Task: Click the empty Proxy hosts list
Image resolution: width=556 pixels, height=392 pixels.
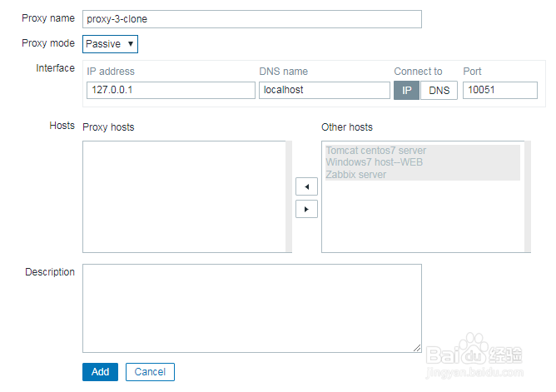Action: (183, 196)
